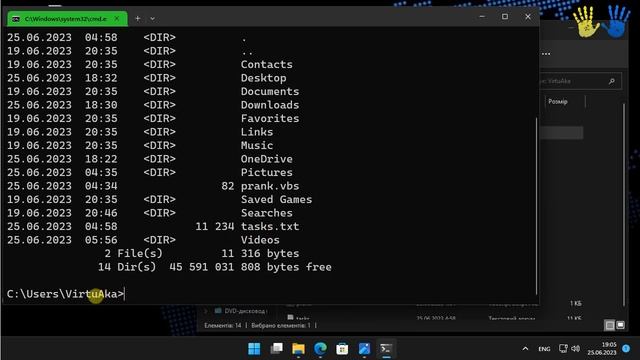Close the cmd.exe terminal tab

pyautogui.click(x=117, y=19)
